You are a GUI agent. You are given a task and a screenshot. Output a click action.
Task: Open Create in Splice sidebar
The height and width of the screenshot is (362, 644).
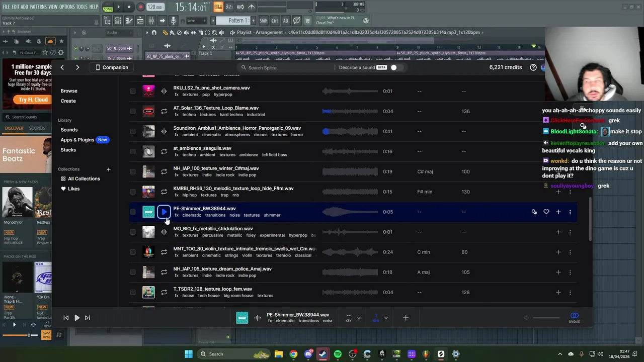tap(68, 101)
